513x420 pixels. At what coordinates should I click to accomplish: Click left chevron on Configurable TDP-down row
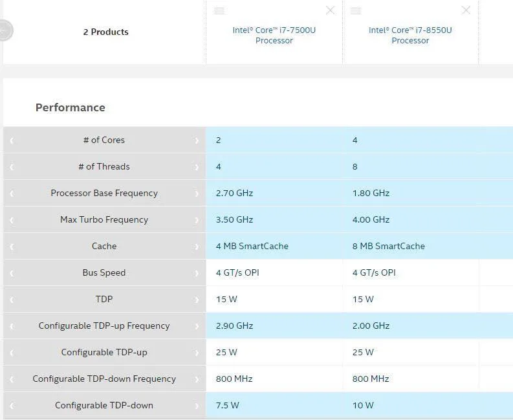(x=12, y=406)
